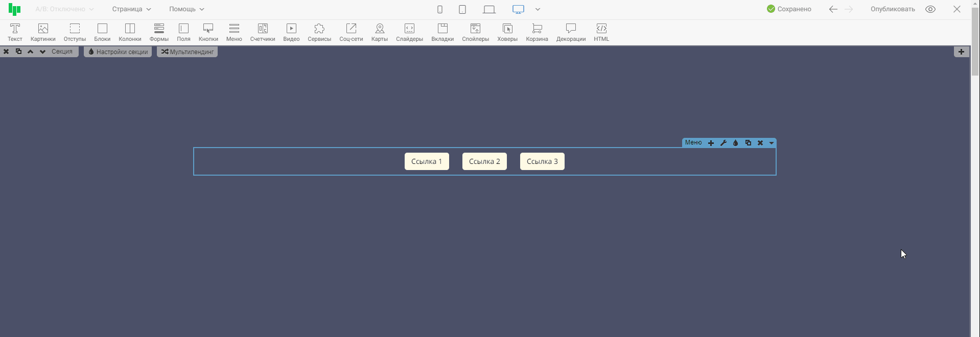
Task: Expand device sizes dropdown chevron
Action: (x=538, y=9)
